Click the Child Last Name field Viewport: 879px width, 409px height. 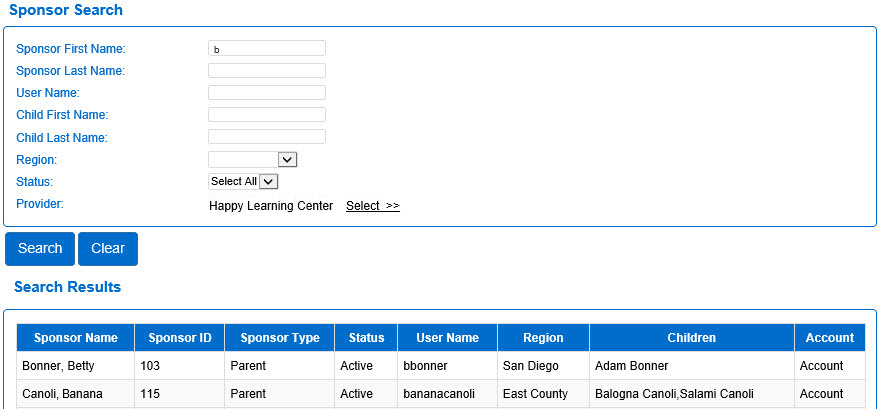click(267, 137)
